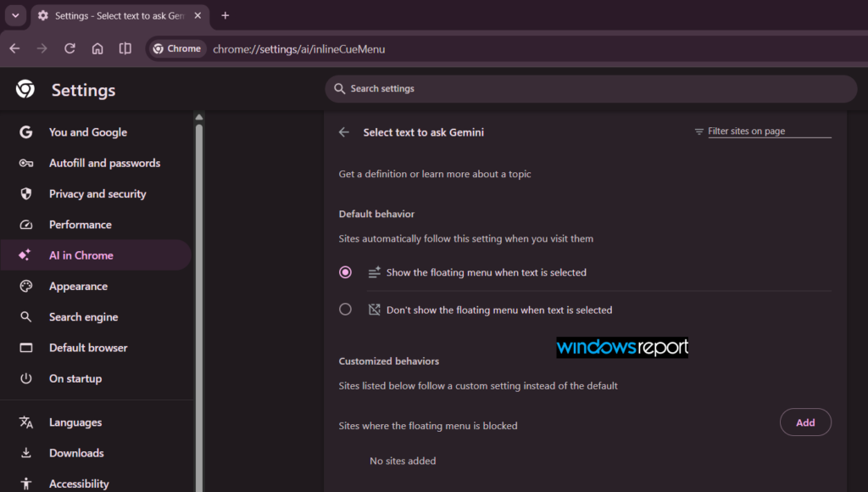Focus the Search settings field

pos(591,89)
